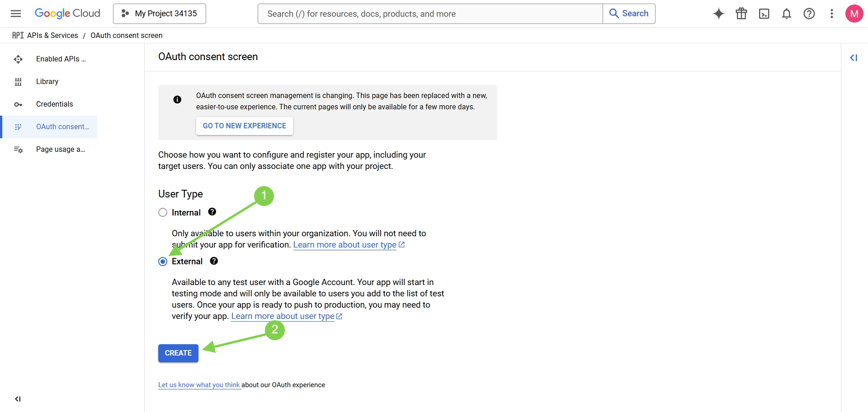The width and height of the screenshot is (868, 412).
Task: Open the My Project 34135 project picker
Action: click(160, 14)
